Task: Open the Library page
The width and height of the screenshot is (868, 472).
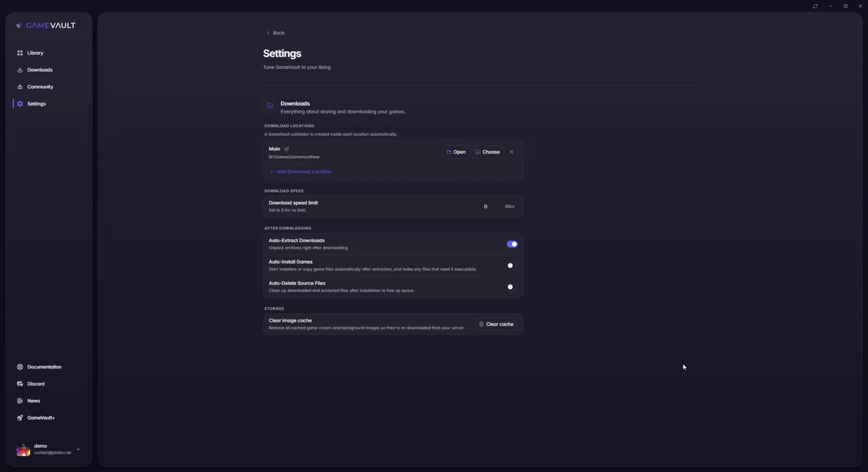Action: [x=49, y=53]
